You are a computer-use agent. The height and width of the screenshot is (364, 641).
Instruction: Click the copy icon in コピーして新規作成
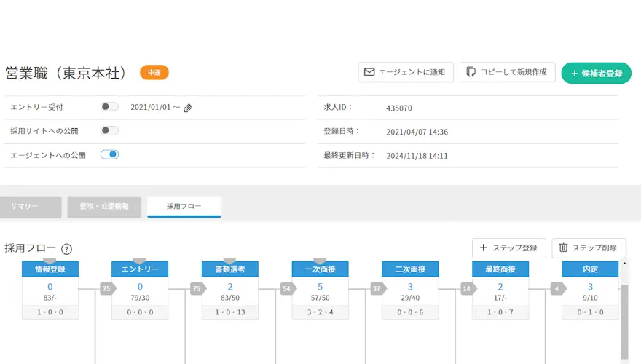click(x=471, y=72)
